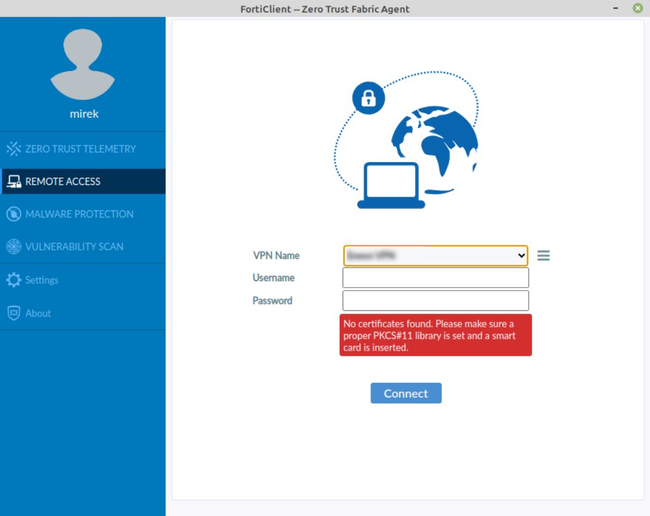
Task: Click the padlock icon in illustration
Action: coord(369,98)
